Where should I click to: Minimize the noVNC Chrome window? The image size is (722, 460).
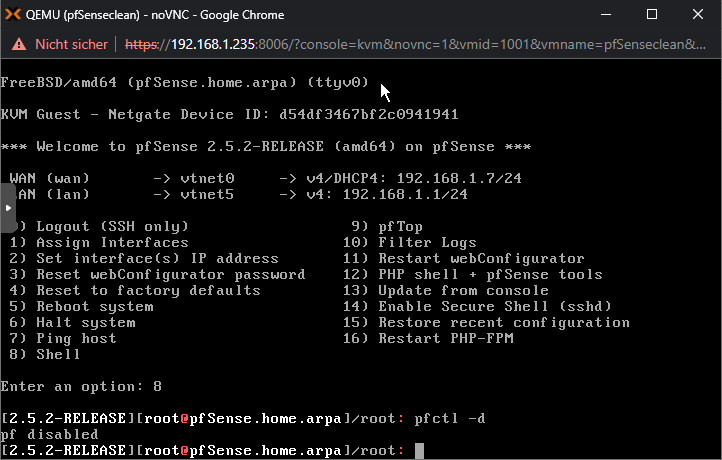pyautogui.click(x=606, y=15)
